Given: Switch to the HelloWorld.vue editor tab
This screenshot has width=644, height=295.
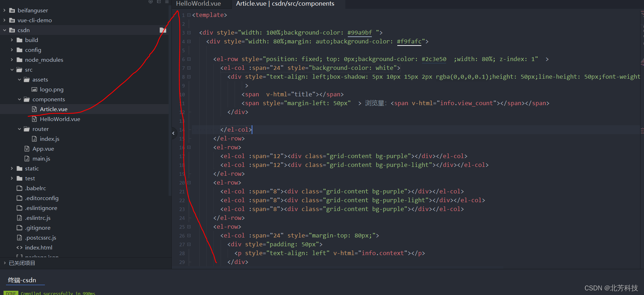Looking at the screenshot, I should pyautogui.click(x=198, y=4).
